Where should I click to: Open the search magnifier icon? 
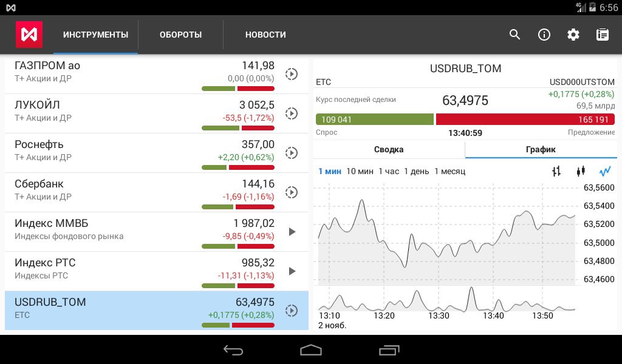(x=515, y=35)
